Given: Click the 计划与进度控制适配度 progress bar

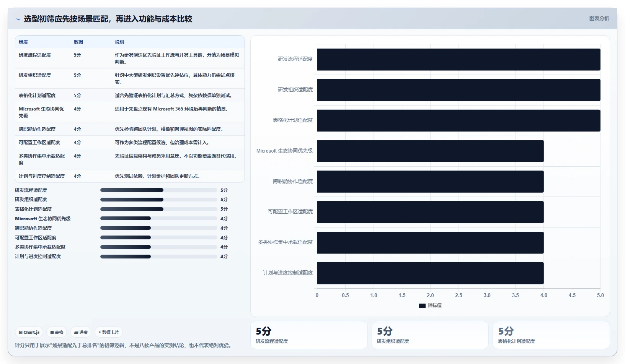Looking at the screenshot, I should point(158,257).
